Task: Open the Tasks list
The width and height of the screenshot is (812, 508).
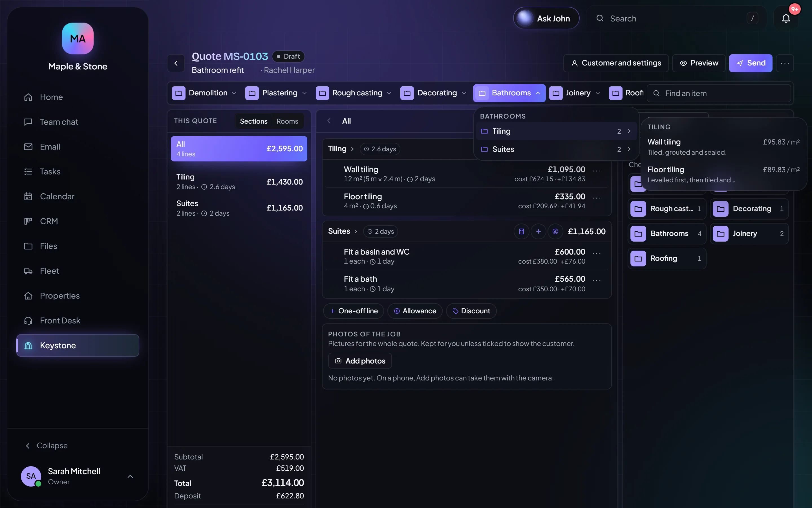Action: pyautogui.click(x=78, y=172)
